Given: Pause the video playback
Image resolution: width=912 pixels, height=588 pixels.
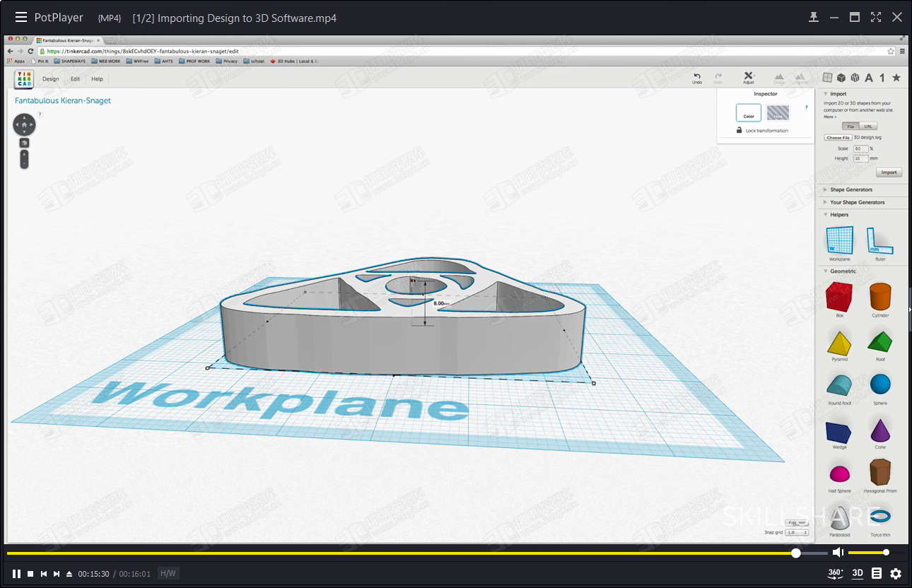Looking at the screenshot, I should point(16,574).
